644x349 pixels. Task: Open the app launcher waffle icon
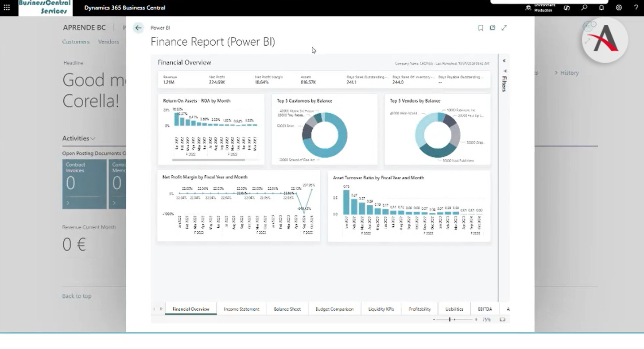point(7,8)
